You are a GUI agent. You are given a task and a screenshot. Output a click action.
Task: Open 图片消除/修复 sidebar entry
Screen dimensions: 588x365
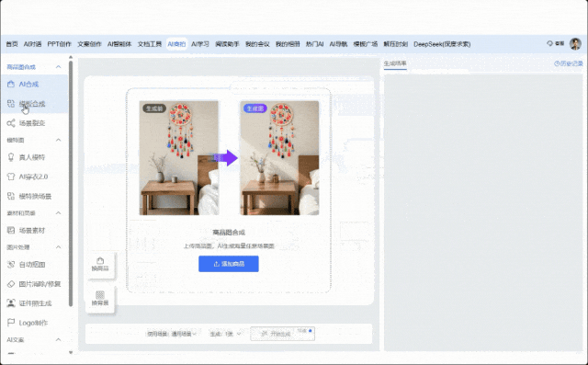coord(34,284)
